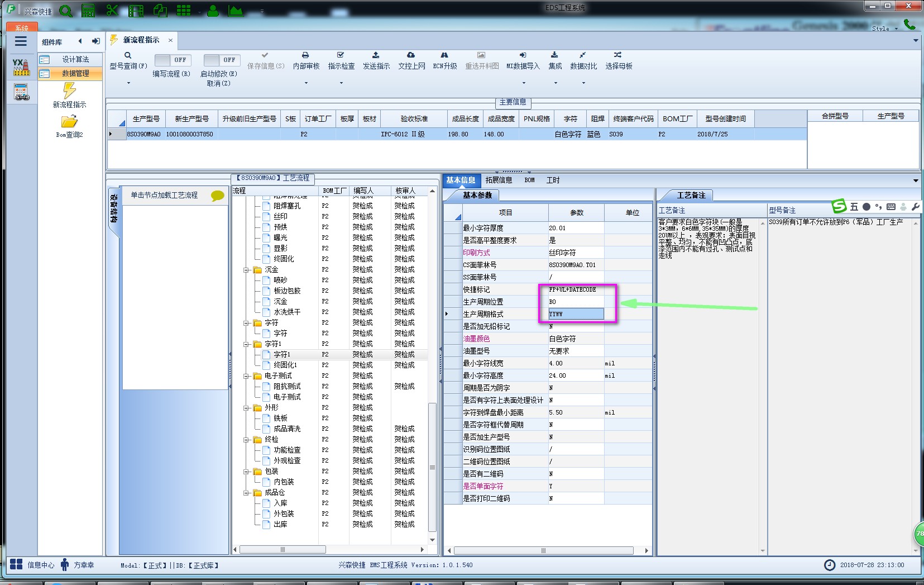Click ECN升级 toolbar button
This screenshot has width=924, height=585.
coord(445,61)
